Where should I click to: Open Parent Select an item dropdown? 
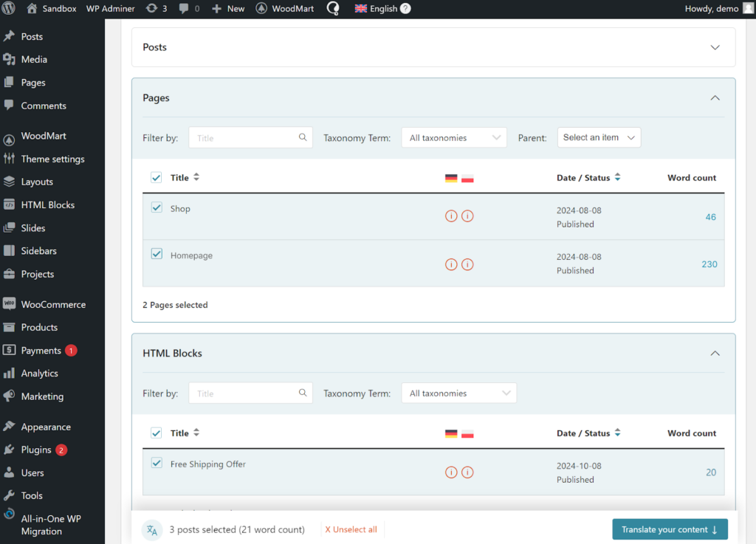pyautogui.click(x=599, y=137)
